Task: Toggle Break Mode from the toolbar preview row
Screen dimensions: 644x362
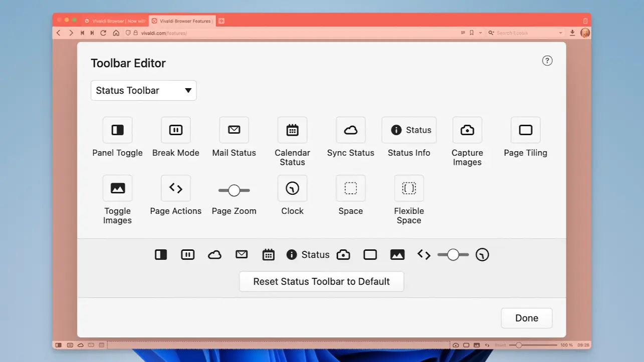Action: (188, 254)
